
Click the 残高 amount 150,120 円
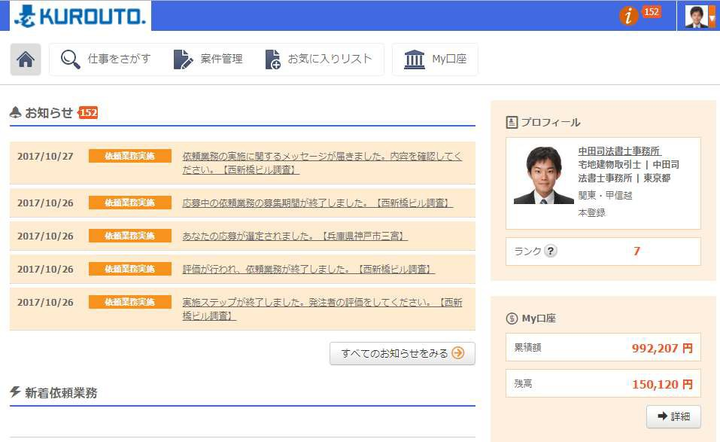tap(662, 384)
